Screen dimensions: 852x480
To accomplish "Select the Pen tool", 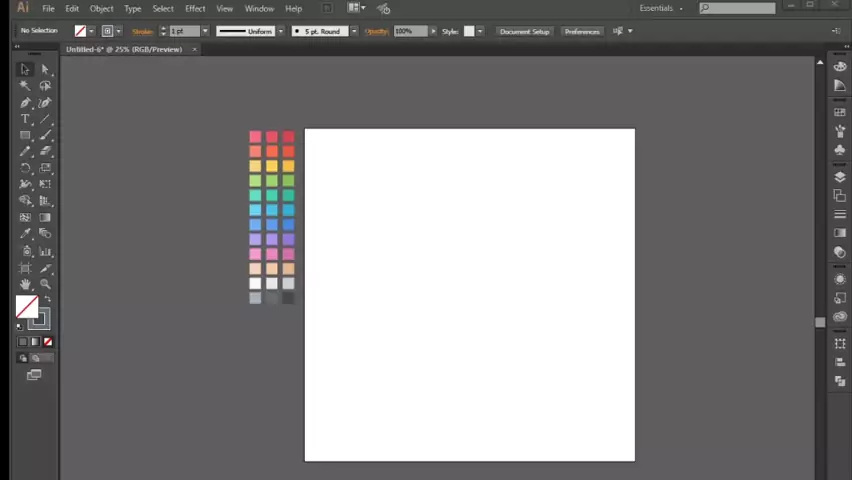I will (x=25, y=103).
